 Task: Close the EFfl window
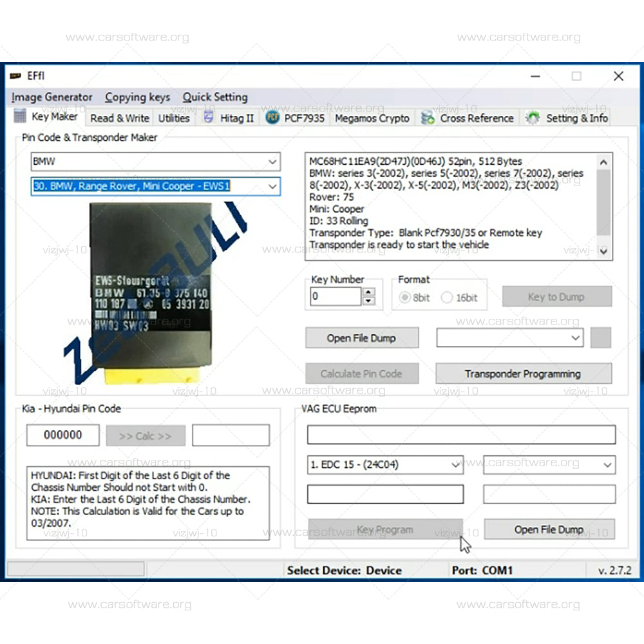pos(618,76)
